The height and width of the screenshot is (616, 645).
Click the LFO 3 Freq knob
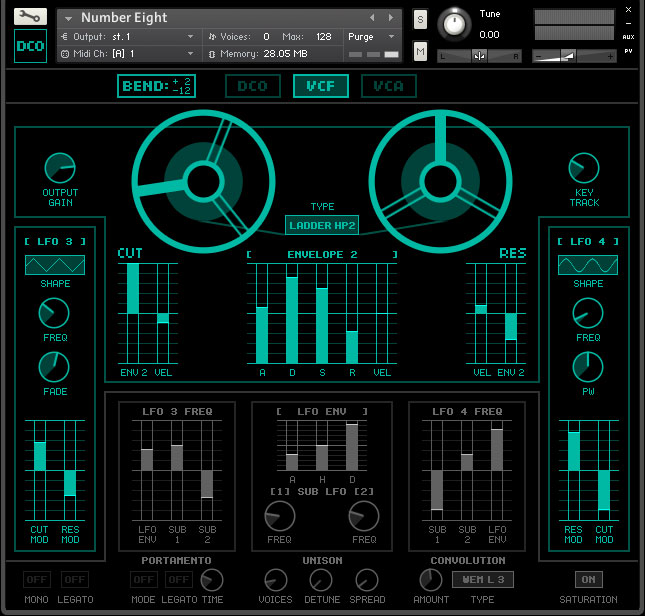tap(54, 314)
